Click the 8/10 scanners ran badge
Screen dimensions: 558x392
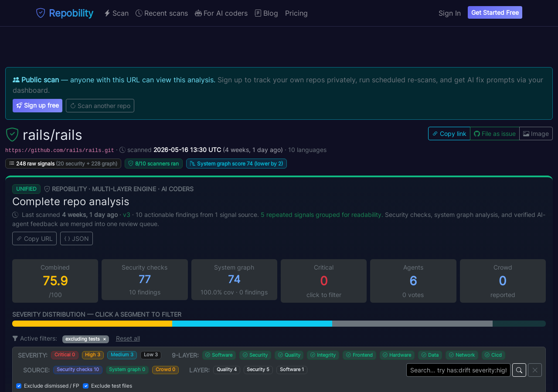[153, 164]
